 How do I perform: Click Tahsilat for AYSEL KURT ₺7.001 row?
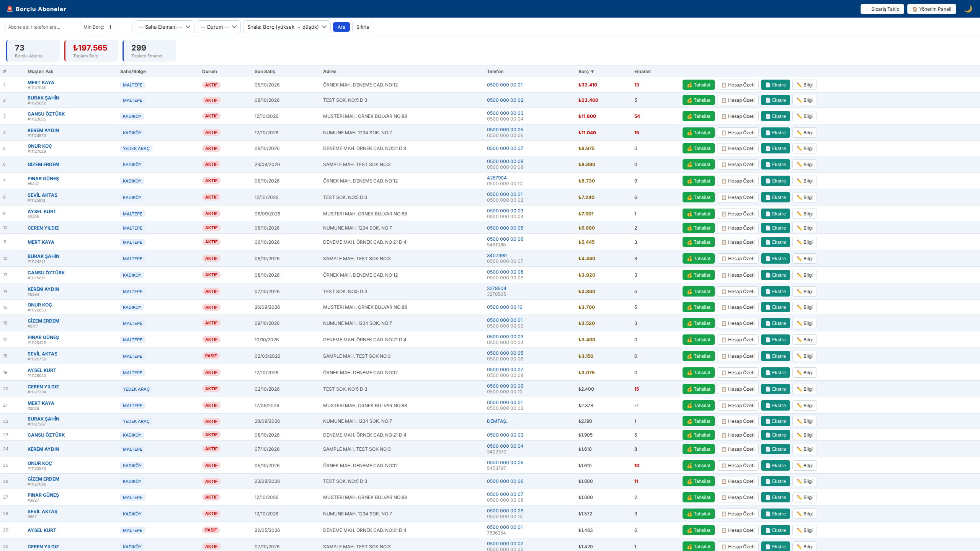click(x=698, y=214)
